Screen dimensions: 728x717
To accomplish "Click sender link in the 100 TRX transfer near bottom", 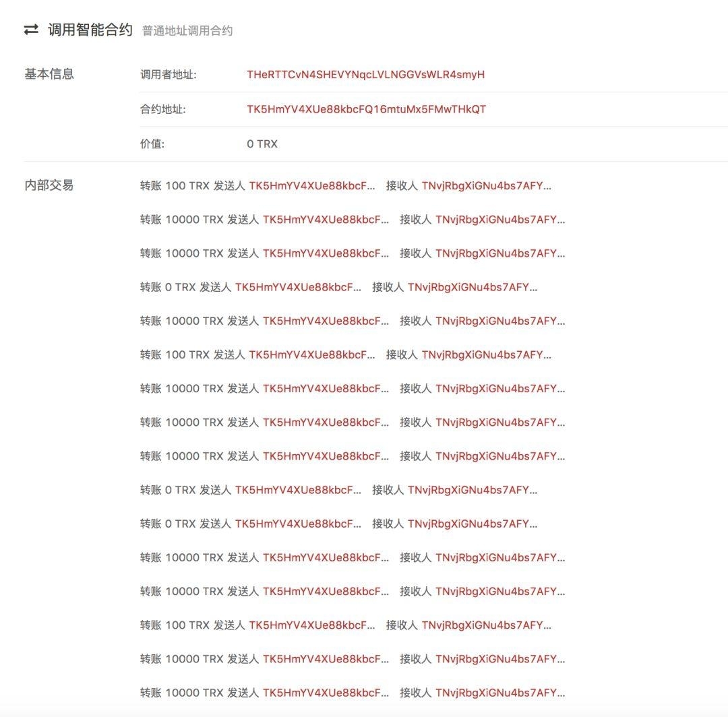I will coord(311,624).
